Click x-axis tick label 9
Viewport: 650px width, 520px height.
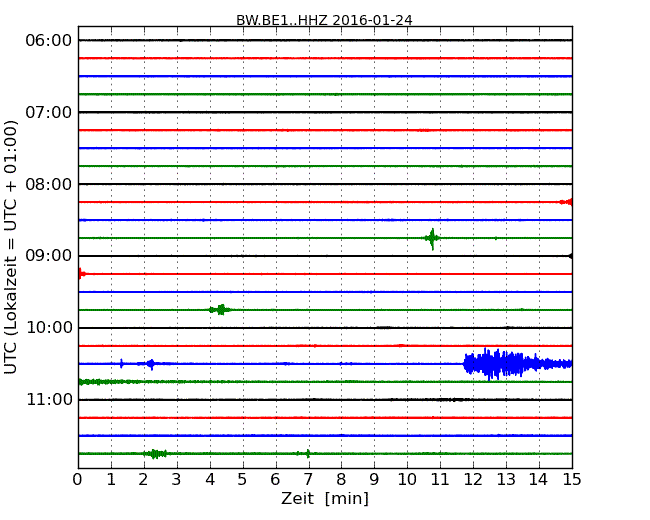374,480
